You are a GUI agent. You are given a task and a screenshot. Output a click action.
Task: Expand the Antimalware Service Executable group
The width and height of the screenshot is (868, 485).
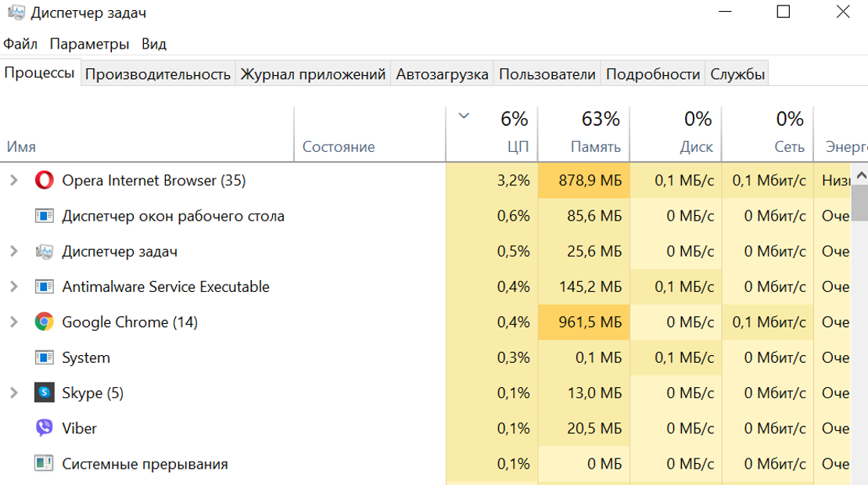13,287
